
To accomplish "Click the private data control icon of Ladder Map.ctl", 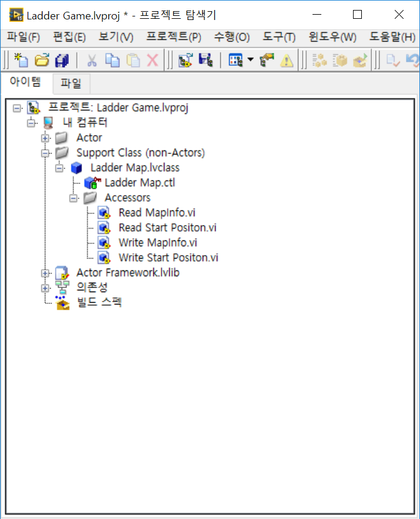I will 92,183.
